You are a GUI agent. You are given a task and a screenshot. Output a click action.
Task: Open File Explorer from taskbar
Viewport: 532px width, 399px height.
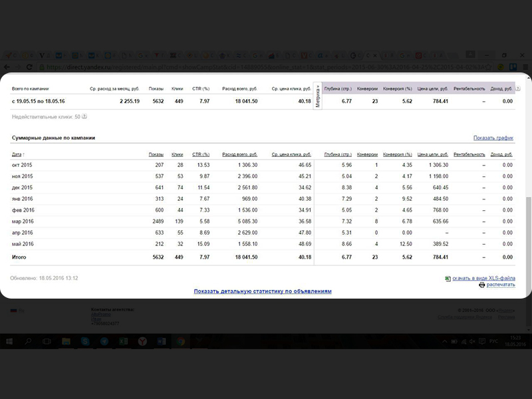point(66,341)
